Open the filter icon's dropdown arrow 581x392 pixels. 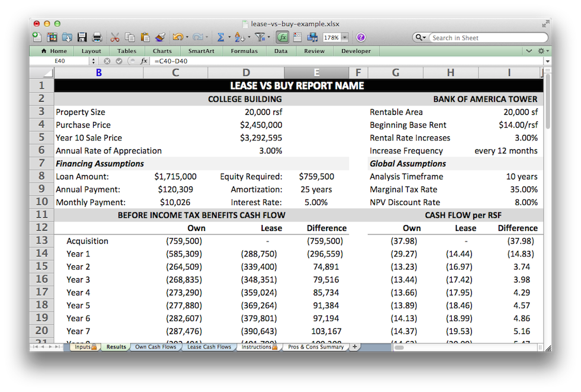point(269,37)
